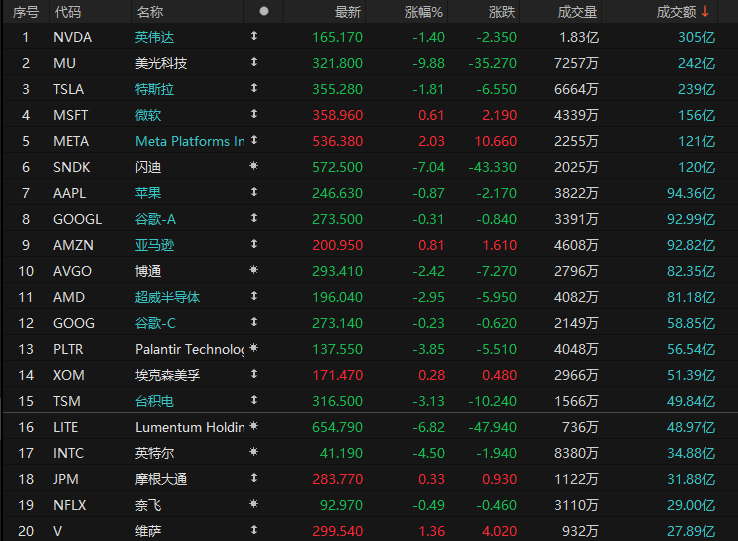Viewport: 738px width, 541px height.
Task: Click the SNDK ticker code
Action: pyautogui.click(x=72, y=167)
